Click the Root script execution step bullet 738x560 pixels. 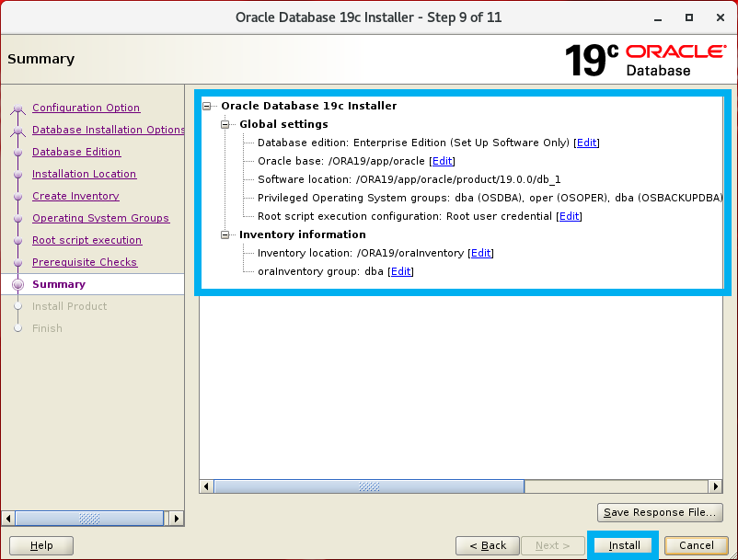[17, 241]
